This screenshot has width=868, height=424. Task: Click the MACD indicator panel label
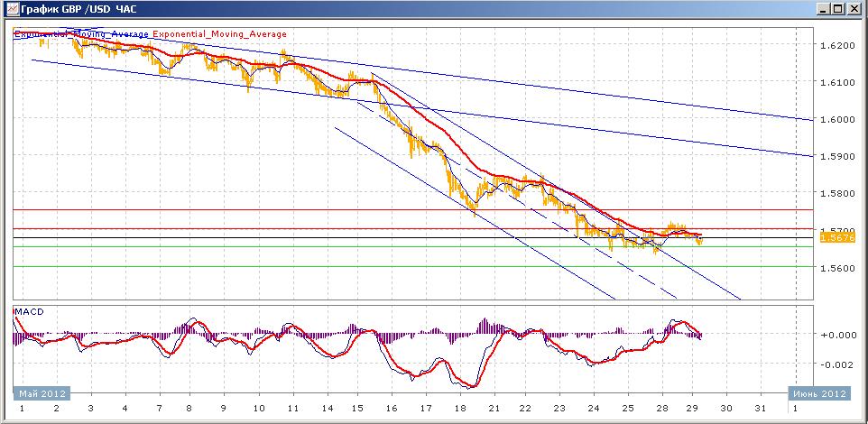(x=30, y=311)
